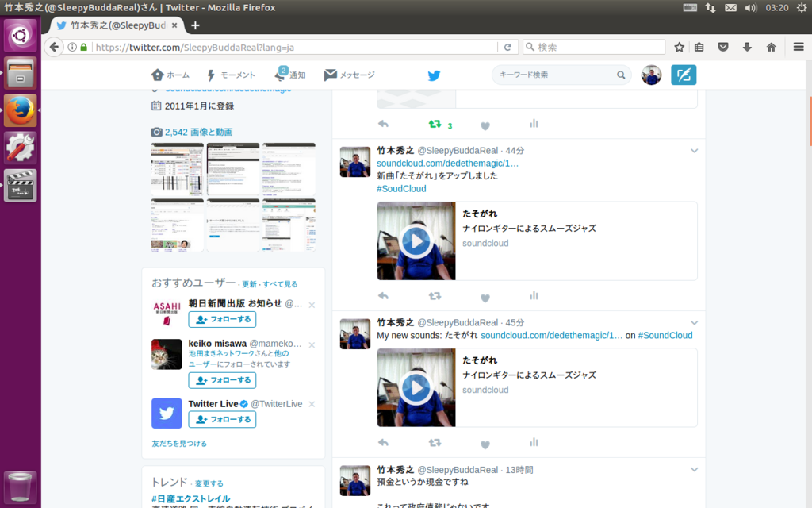The image size is (812, 508).
Task: Open 通知 notifications with badge 2
Action: click(290, 75)
